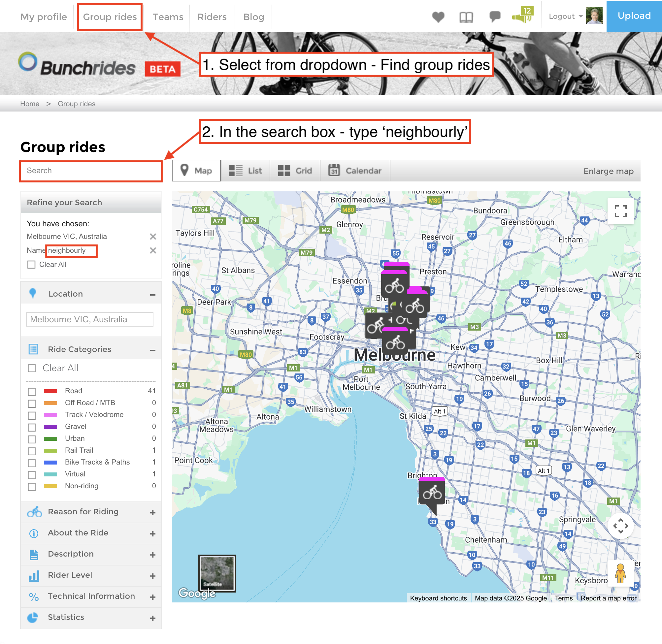Click the red Road colour swatch
Screen dimensions: 662x644
(x=50, y=391)
